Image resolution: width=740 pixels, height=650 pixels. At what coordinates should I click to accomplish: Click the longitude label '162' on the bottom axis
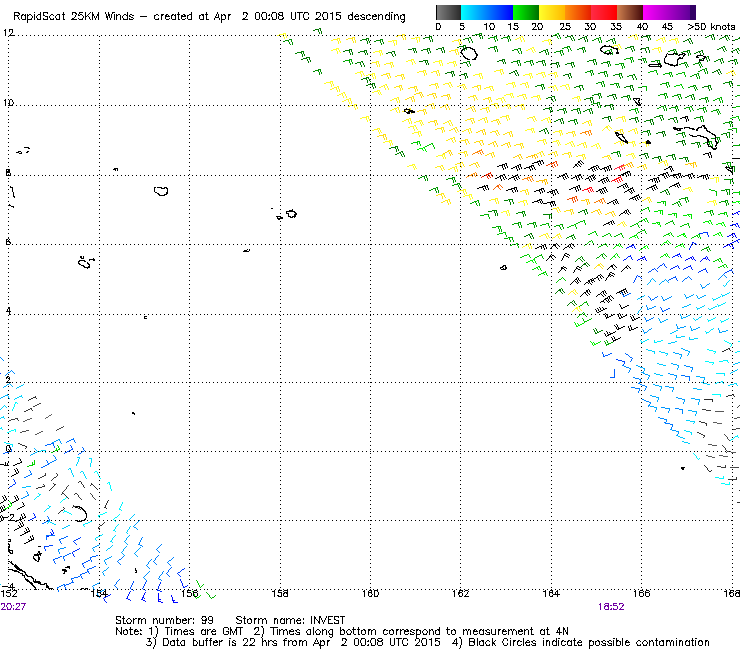(461, 593)
